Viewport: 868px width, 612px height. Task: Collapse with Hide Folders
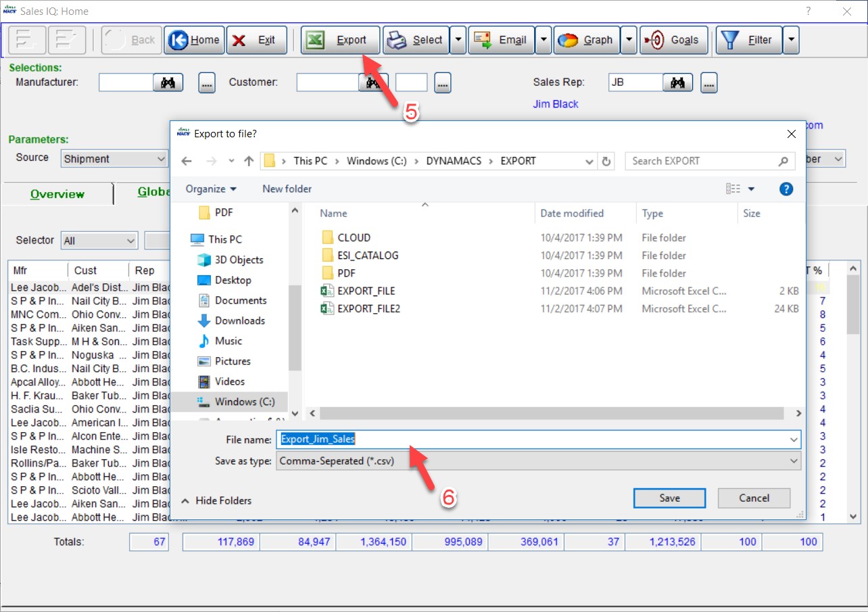coord(216,501)
